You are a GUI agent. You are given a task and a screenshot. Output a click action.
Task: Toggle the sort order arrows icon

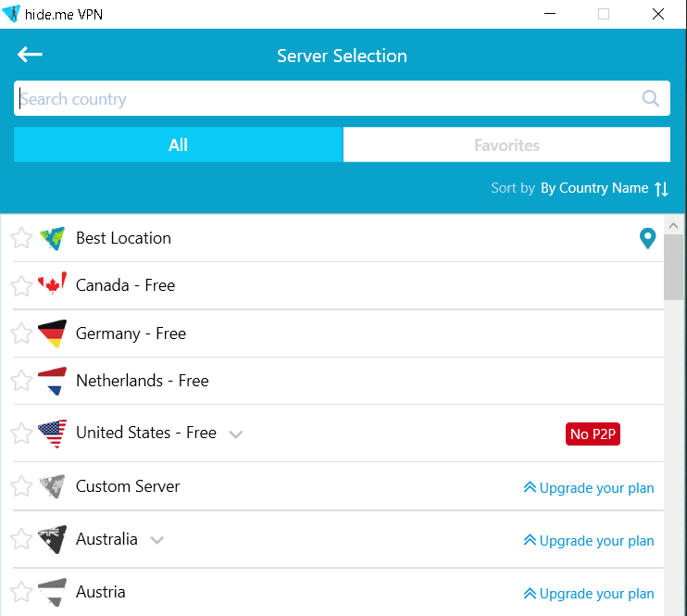click(x=661, y=189)
